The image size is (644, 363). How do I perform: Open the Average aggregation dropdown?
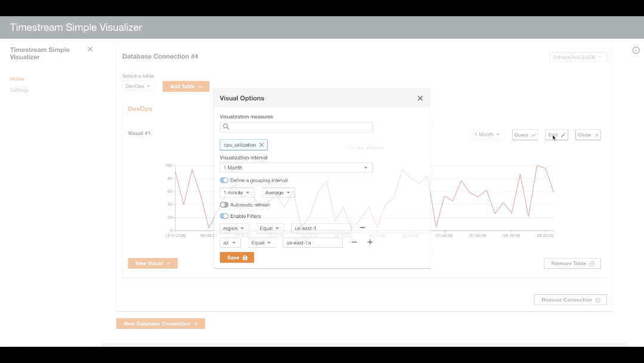pos(278,192)
